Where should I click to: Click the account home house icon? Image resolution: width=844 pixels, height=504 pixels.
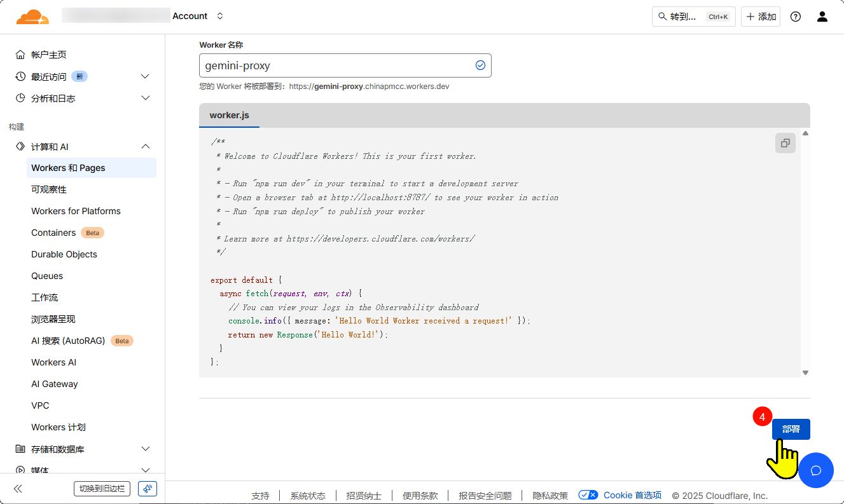pos(20,55)
